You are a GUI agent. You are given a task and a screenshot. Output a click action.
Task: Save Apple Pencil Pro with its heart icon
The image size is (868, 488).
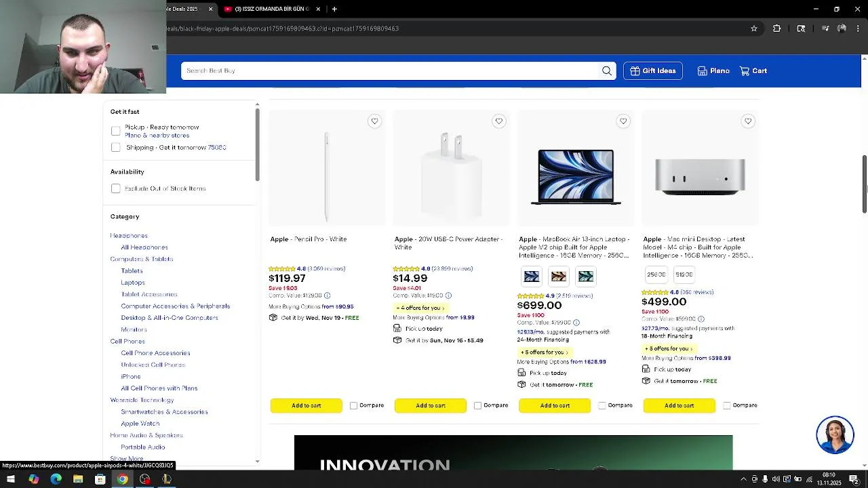click(374, 121)
